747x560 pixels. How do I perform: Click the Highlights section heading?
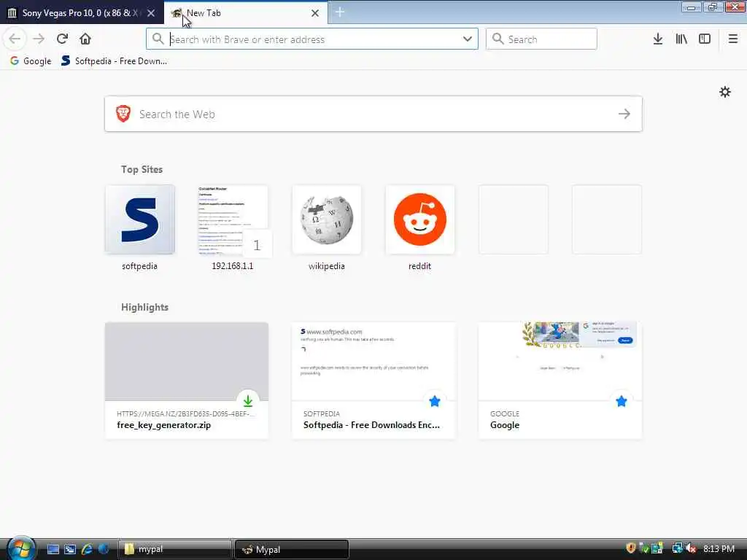145,307
